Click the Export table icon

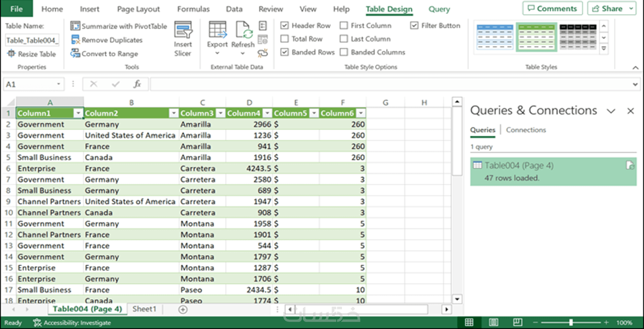pos(217,30)
